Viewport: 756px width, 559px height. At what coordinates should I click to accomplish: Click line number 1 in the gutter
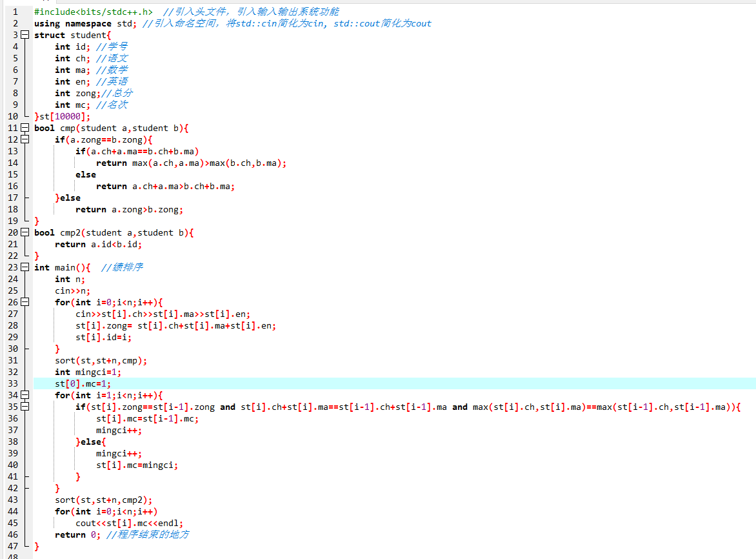15,12
